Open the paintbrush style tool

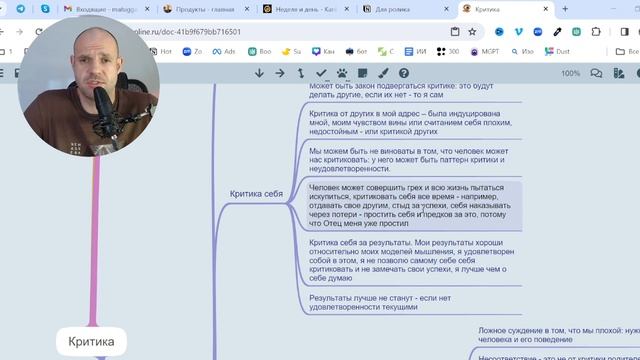[383, 73]
